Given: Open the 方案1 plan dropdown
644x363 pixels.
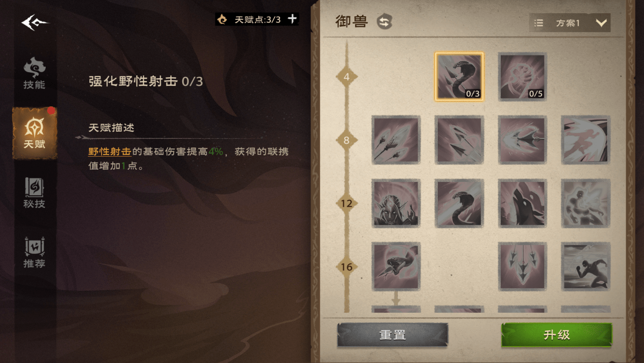Looking at the screenshot, I should (x=570, y=23).
